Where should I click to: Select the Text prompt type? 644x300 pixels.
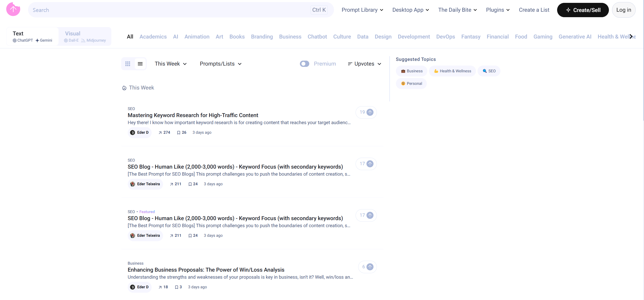click(x=33, y=36)
